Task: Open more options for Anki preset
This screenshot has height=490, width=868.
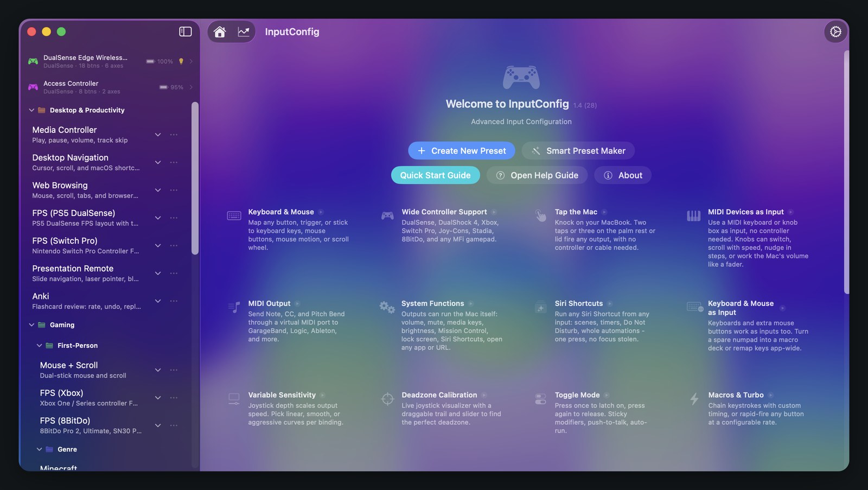Action: coord(174,301)
